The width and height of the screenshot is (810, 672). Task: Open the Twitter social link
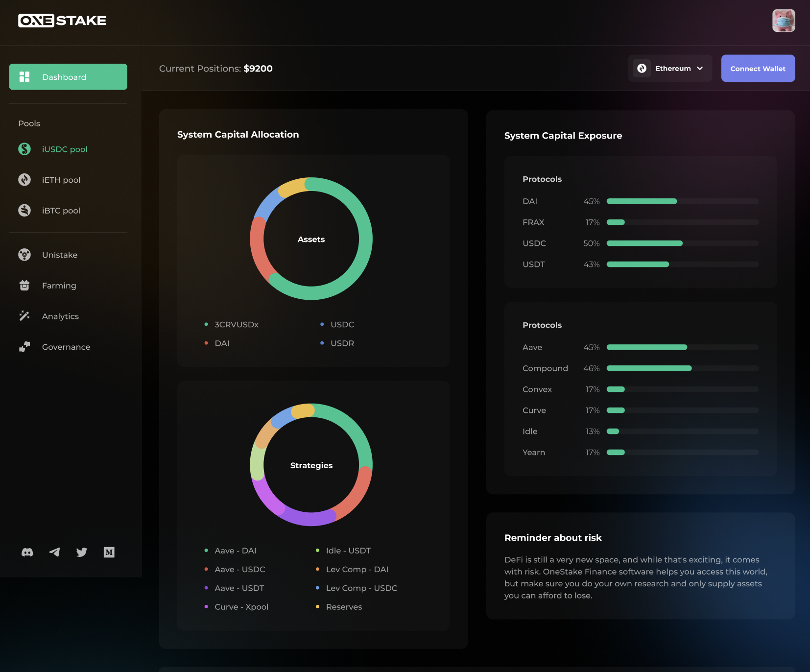[x=82, y=552]
